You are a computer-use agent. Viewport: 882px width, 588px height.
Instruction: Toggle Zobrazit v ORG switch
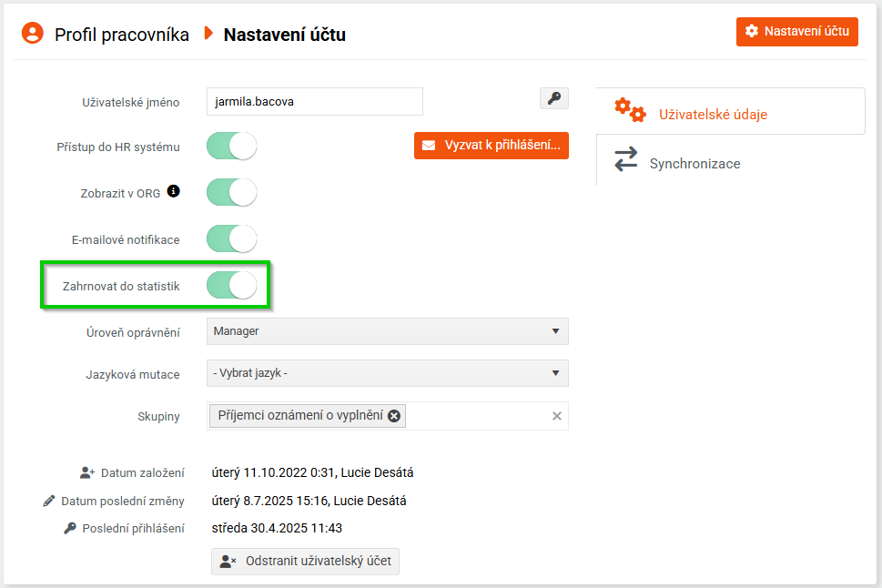pyautogui.click(x=232, y=192)
